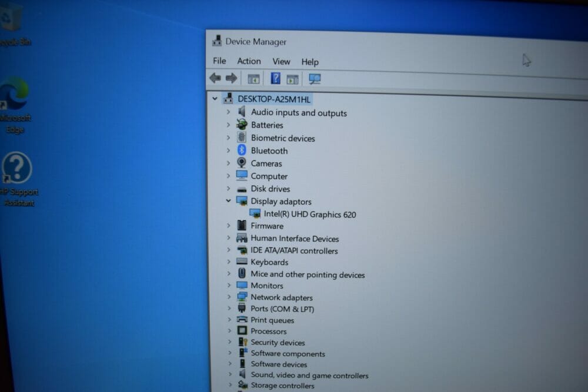The image size is (588, 392).
Task: Click the Forward arrow toolbar icon
Action: (231, 78)
